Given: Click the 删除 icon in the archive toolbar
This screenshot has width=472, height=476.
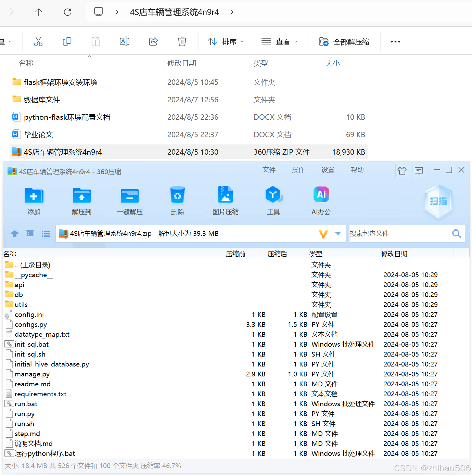Looking at the screenshot, I should click(177, 201).
